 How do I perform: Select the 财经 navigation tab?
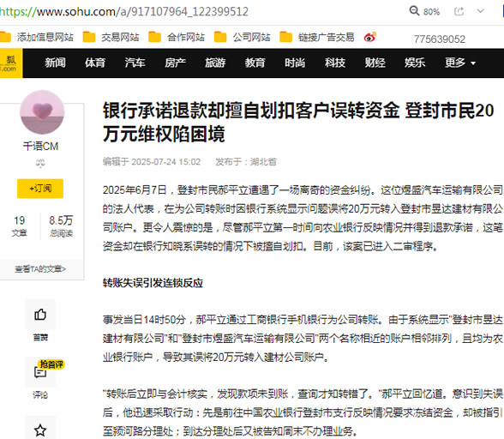click(x=375, y=63)
